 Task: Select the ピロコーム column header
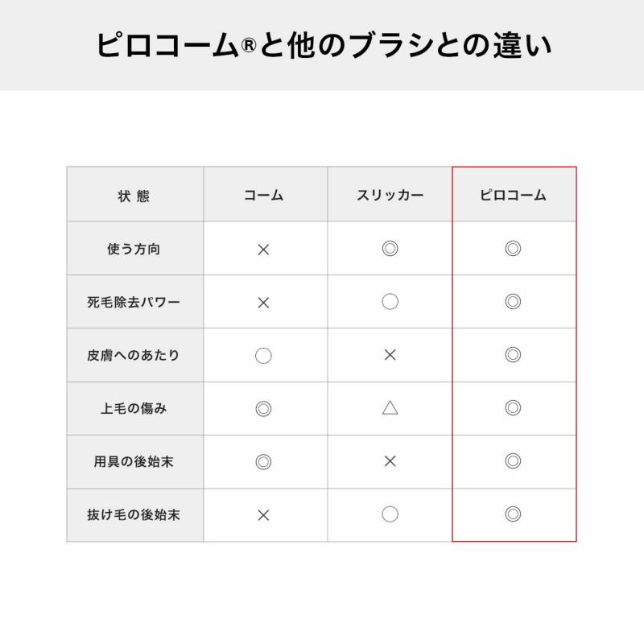(513, 196)
